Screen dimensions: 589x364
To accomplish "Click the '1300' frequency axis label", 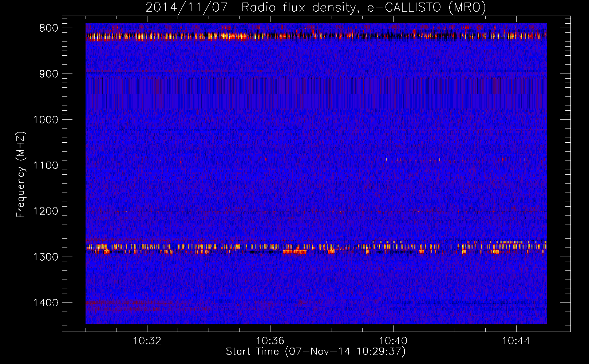I will 46,257.
